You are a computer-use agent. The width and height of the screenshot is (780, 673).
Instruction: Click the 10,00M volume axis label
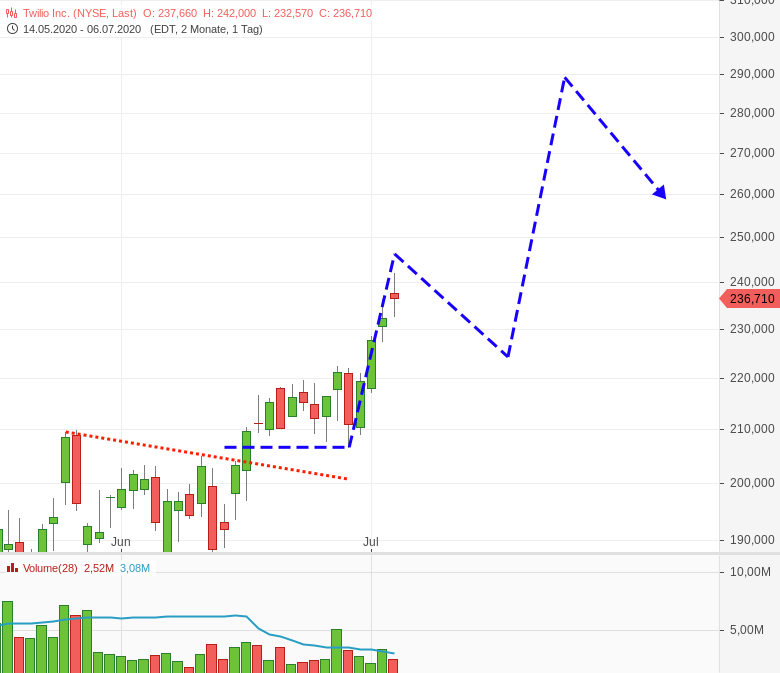(750, 572)
